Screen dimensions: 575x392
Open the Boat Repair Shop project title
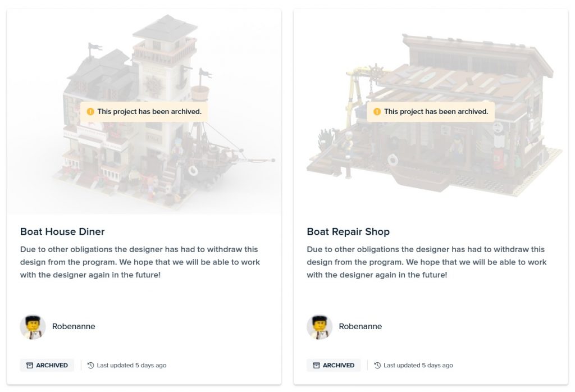tap(348, 232)
